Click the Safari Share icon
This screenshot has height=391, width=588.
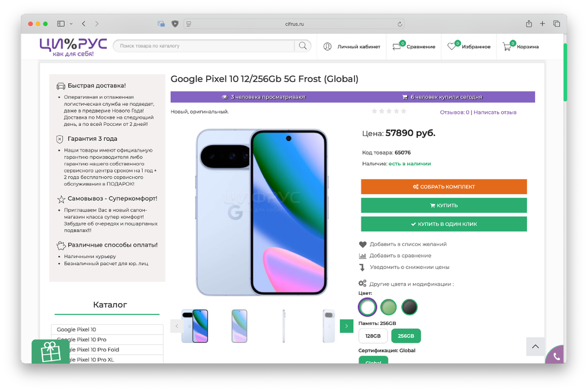click(x=529, y=24)
